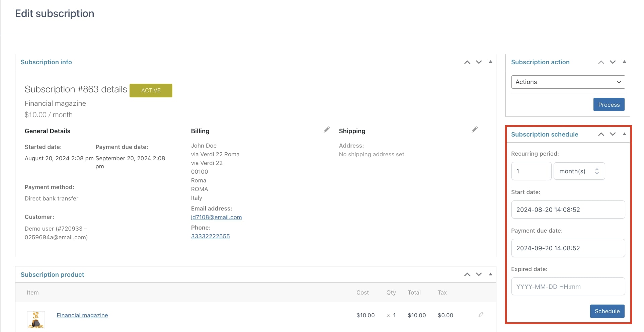Move Subscription action panel down
The image size is (644, 332).
613,62
